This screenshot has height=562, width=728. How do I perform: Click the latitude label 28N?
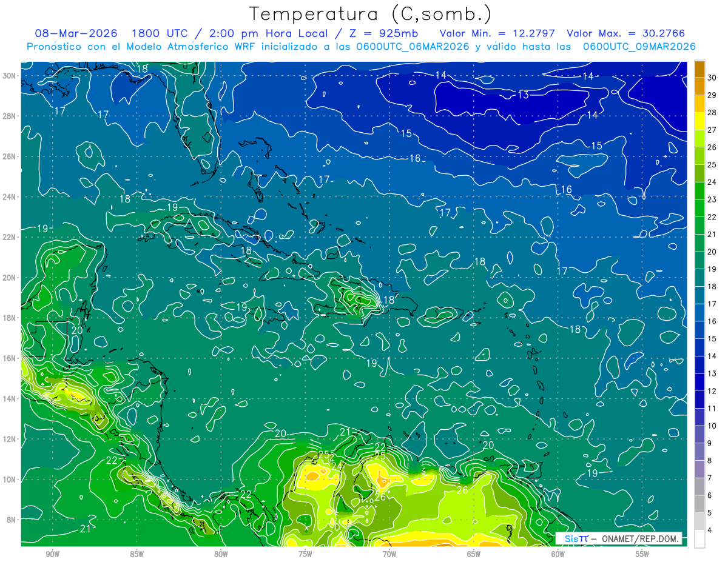(10, 116)
